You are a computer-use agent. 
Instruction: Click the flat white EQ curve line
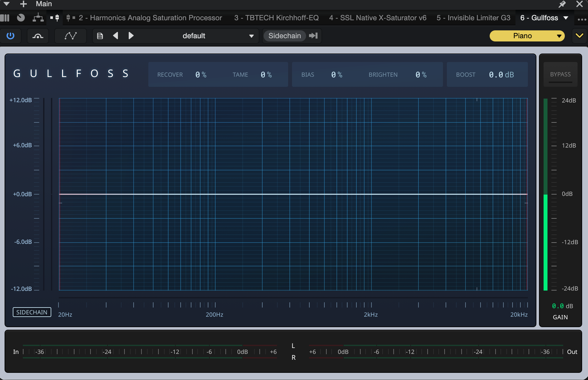click(x=293, y=194)
